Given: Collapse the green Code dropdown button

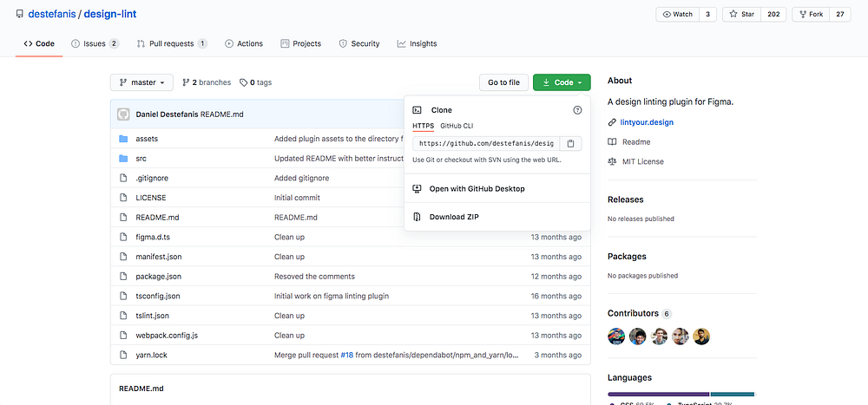Looking at the screenshot, I should click(x=562, y=82).
